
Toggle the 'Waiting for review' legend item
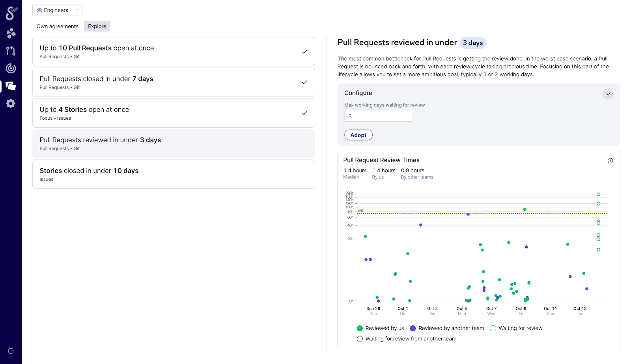coord(516,328)
